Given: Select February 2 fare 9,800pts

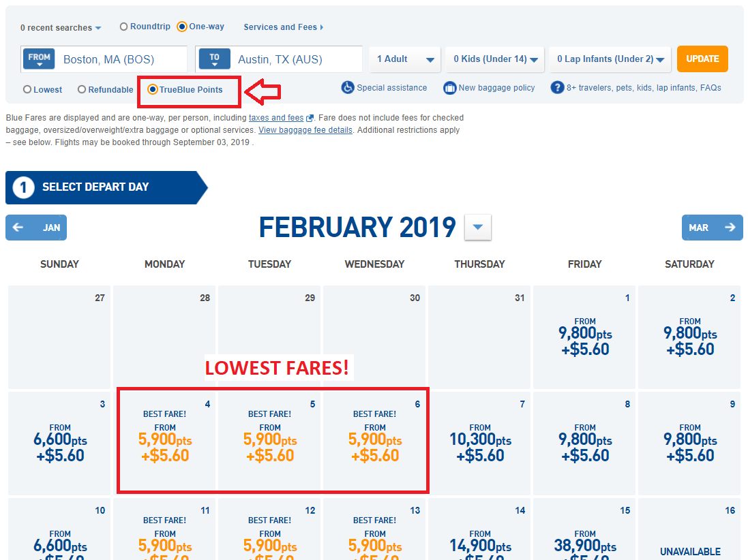Looking at the screenshot, I should point(689,337).
